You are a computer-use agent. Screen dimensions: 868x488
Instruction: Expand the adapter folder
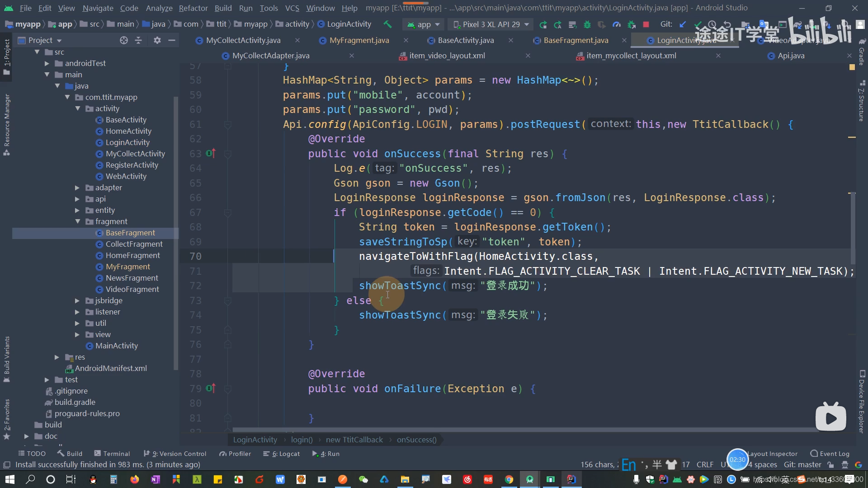tap(77, 188)
